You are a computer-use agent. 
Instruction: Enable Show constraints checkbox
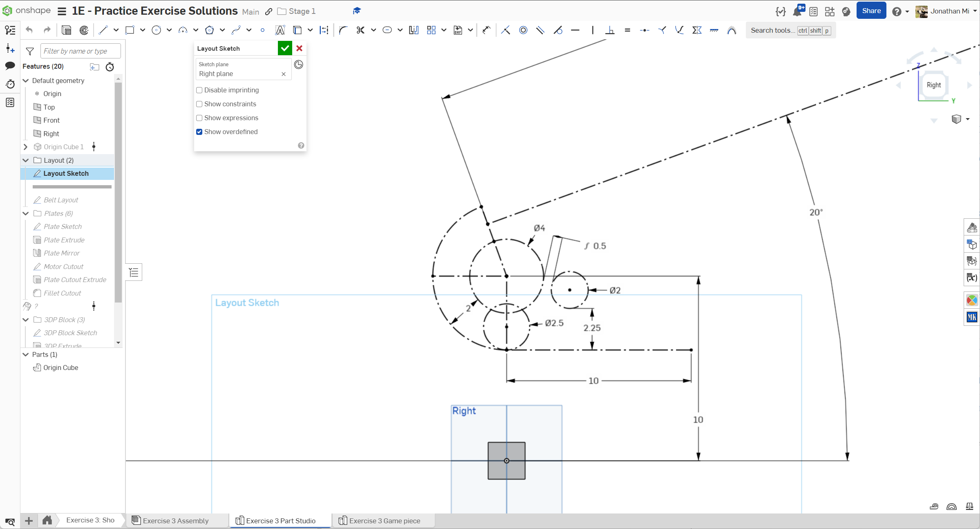199,104
